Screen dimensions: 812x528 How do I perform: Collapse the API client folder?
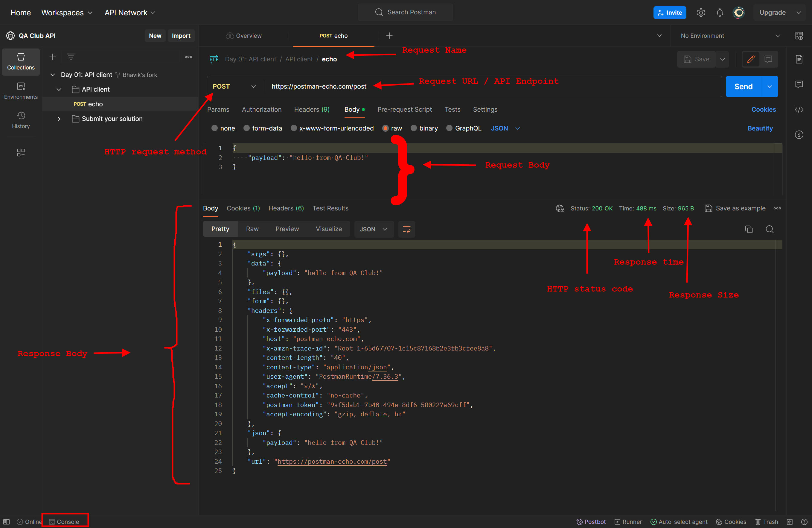tap(59, 89)
